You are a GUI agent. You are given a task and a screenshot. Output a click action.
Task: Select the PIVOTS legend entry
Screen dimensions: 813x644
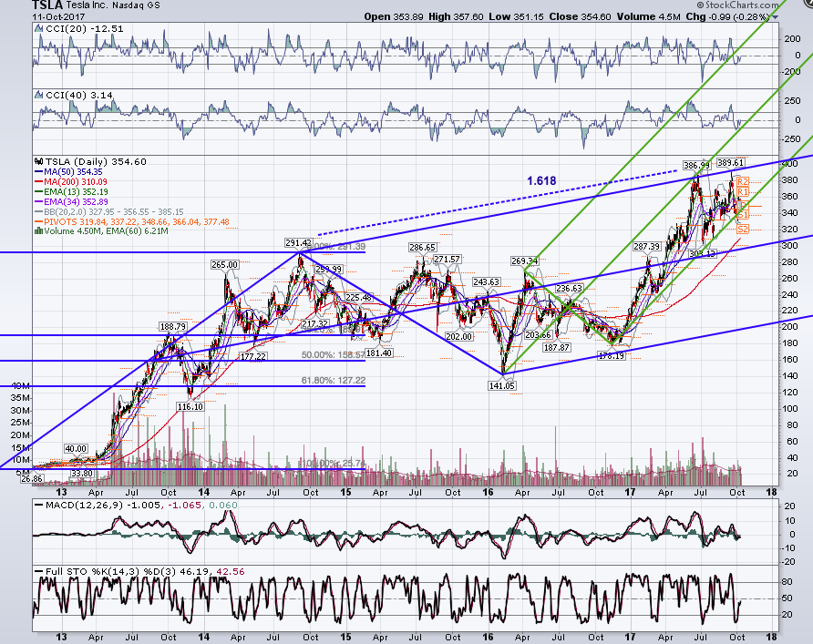point(137,221)
